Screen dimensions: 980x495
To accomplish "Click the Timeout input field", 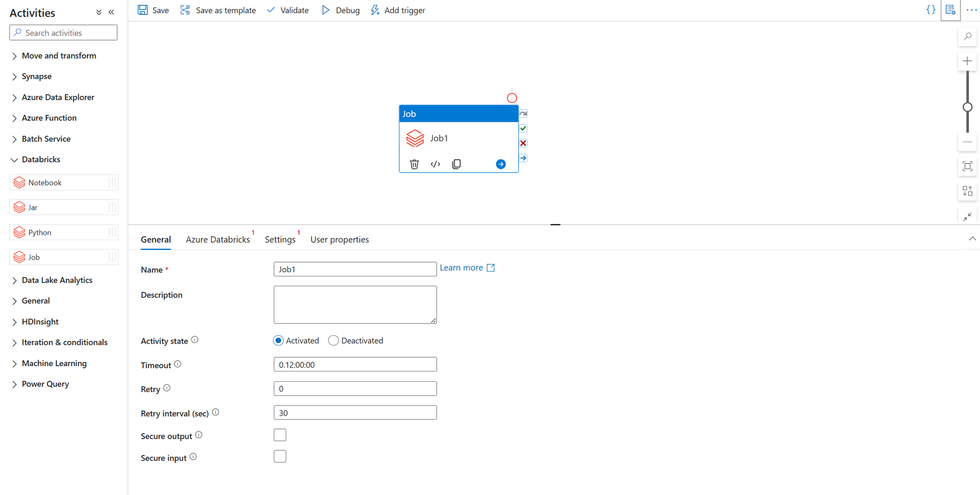I will [x=355, y=365].
